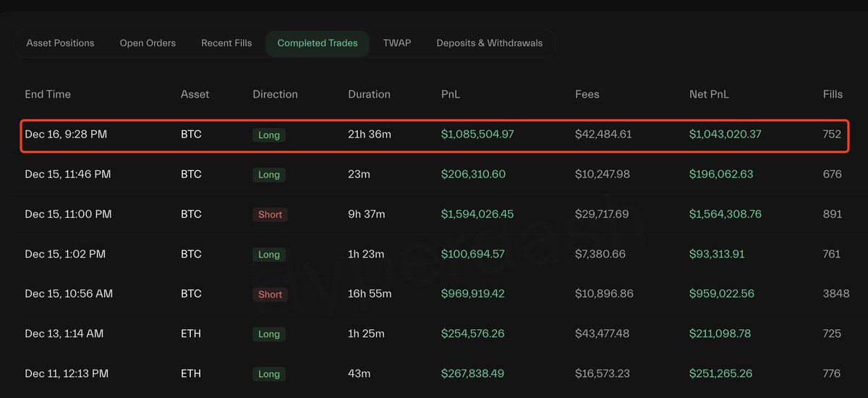Click the Completed Trades tab

(318, 43)
